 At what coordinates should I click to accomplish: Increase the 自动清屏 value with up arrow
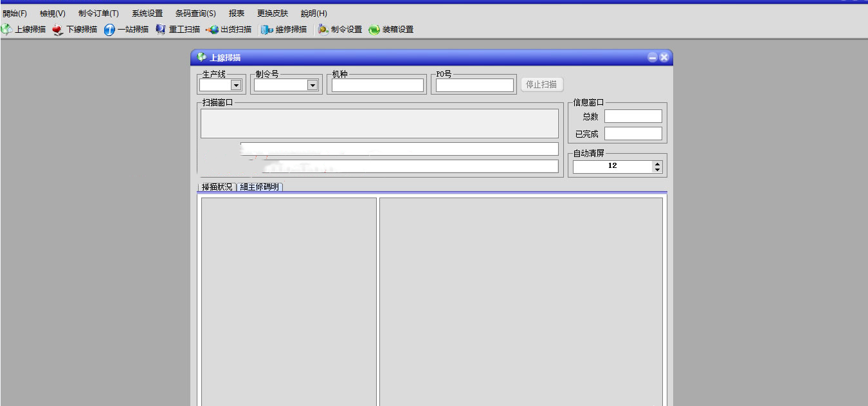click(x=657, y=163)
